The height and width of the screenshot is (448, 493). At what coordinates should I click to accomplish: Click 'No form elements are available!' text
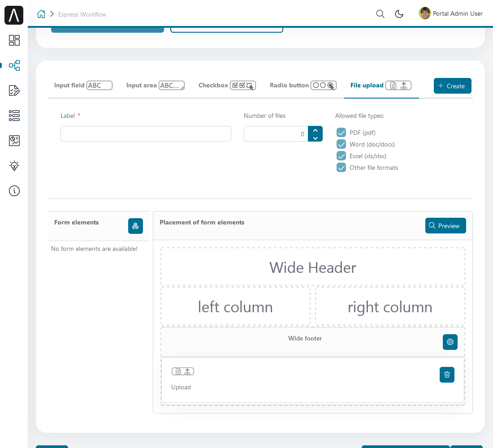click(94, 249)
